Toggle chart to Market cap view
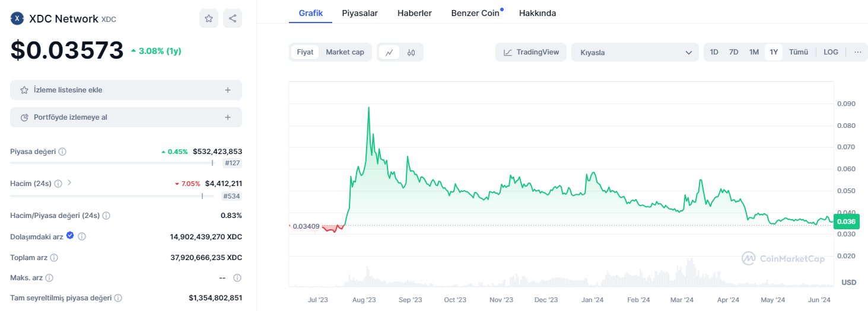This screenshot has width=868, height=311. tap(345, 52)
